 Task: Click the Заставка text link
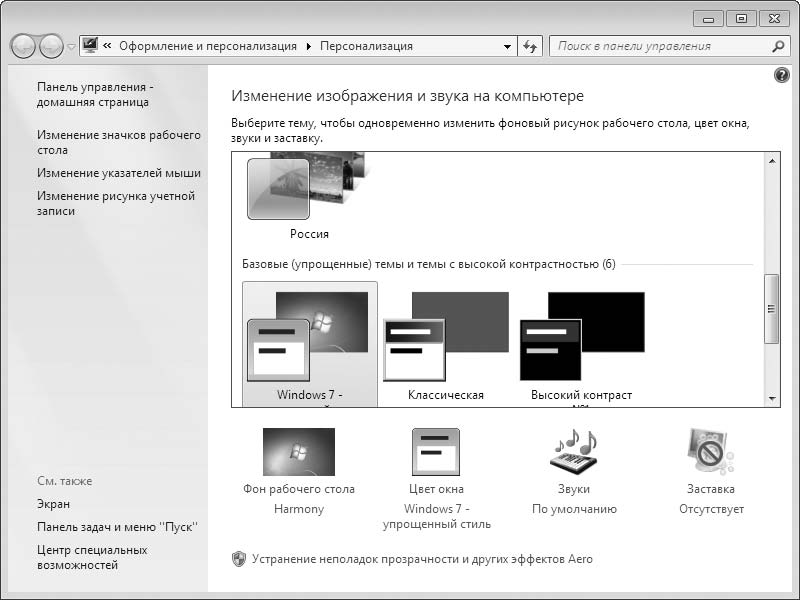click(711, 489)
